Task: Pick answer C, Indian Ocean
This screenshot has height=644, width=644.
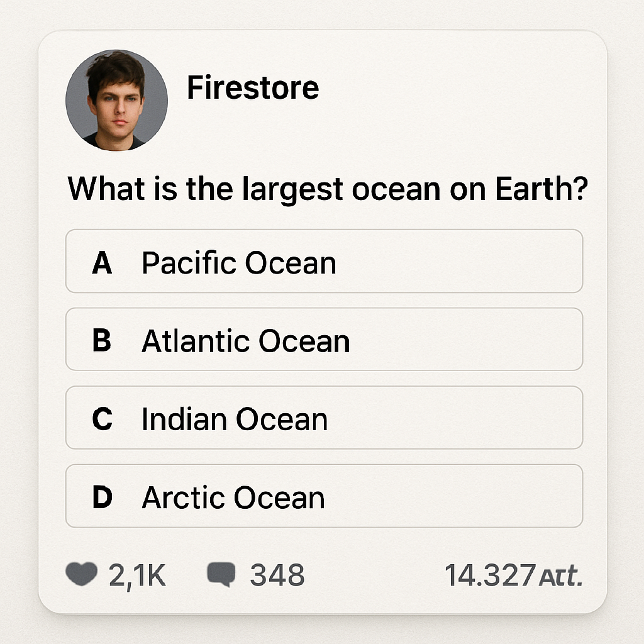Action: [x=324, y=419]
